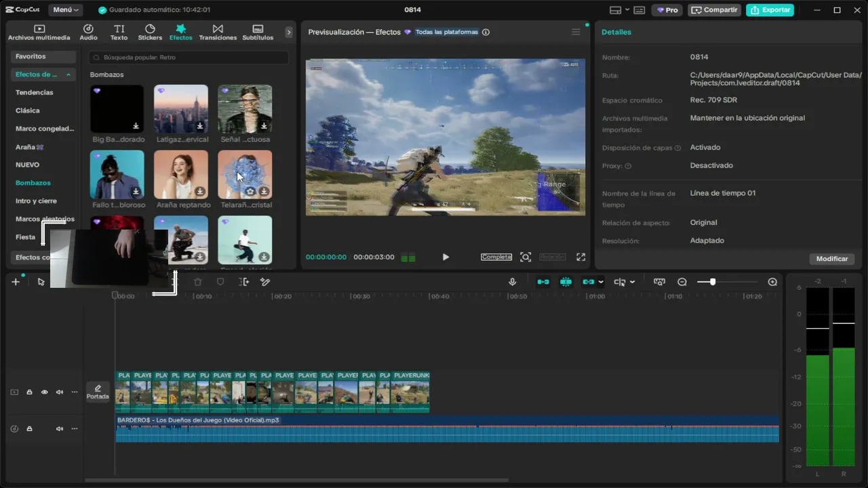
Task: Download the Fallo t...bloroso effect
Action: (136, 192)
